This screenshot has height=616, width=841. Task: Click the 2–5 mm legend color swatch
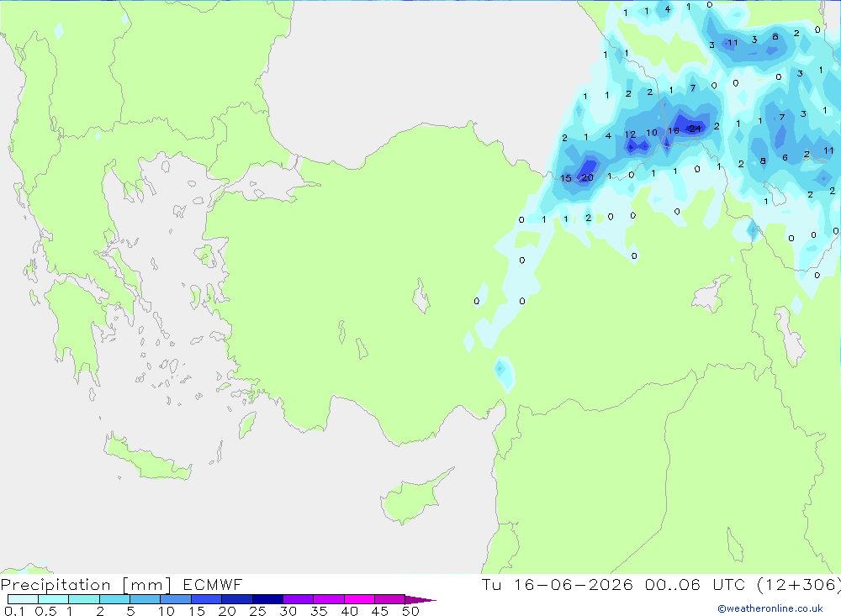114,599
